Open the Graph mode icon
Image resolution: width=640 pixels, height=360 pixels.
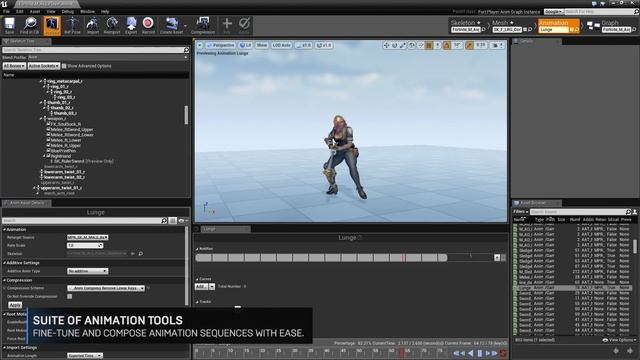tap(593, 26)
